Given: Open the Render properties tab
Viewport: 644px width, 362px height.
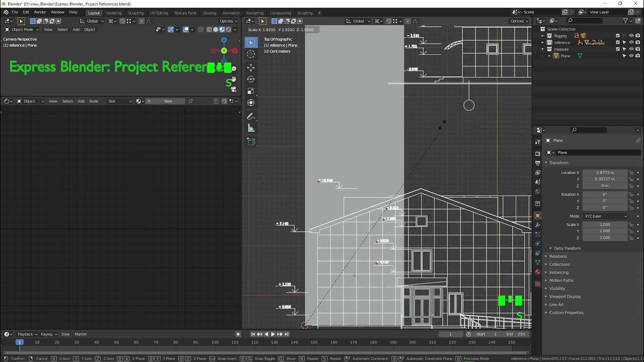Looking at the screenshot, I should click(x=538, y=153).
